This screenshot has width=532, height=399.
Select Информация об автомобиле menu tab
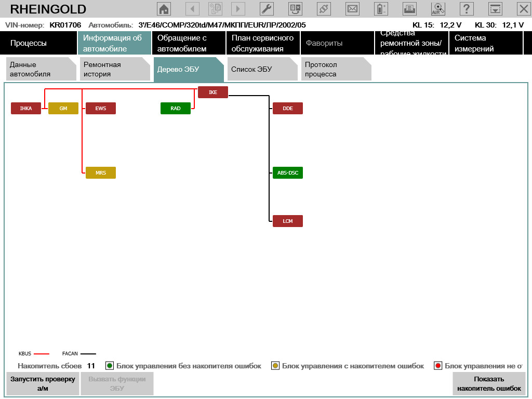(x=114, y=43)
